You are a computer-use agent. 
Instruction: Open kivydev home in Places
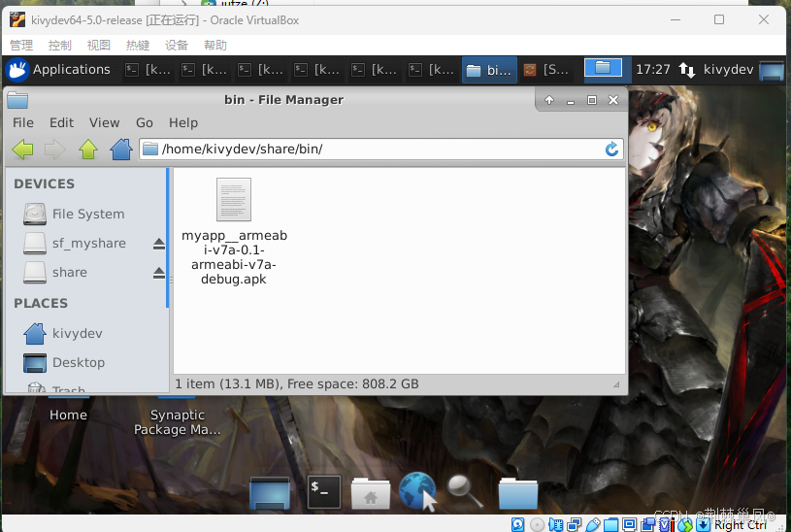(x=63, y=334)
